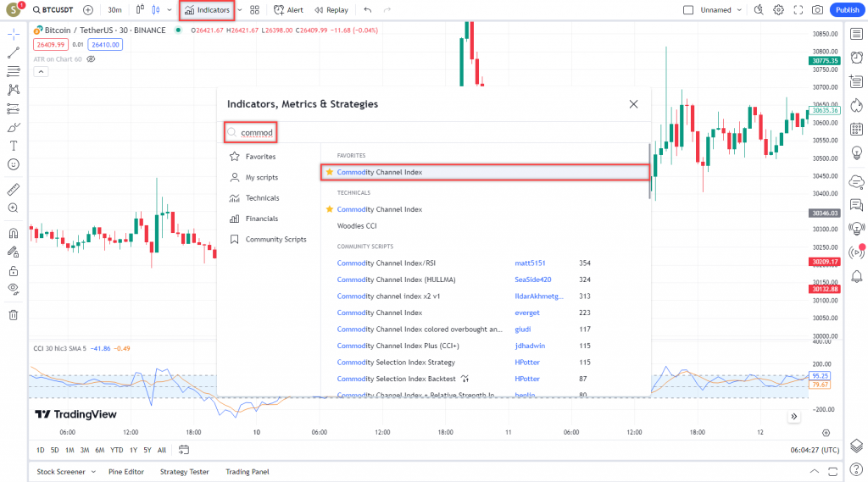
Task: Start the bar Replay mode
Action: 331,10
